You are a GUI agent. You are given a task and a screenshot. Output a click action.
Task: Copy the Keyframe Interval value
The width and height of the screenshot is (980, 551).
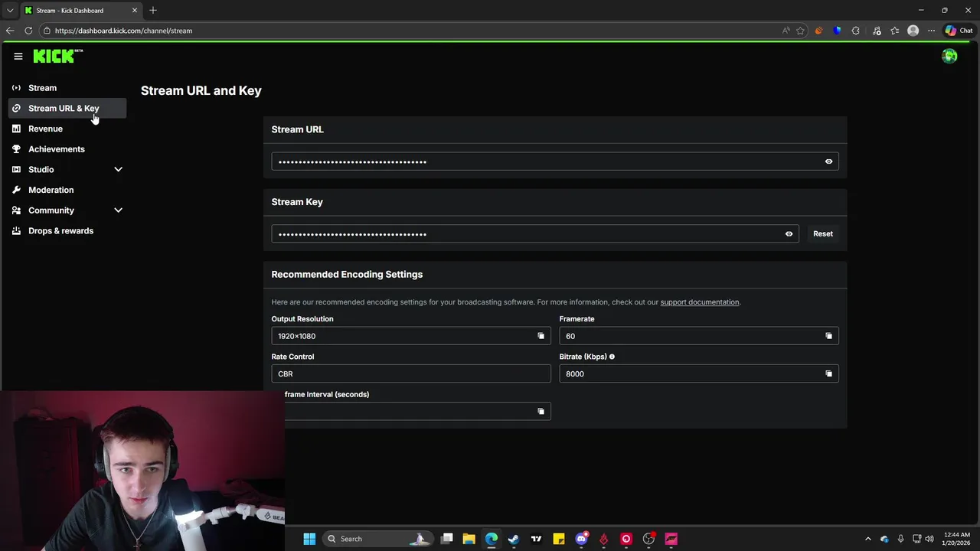point(541,411)
